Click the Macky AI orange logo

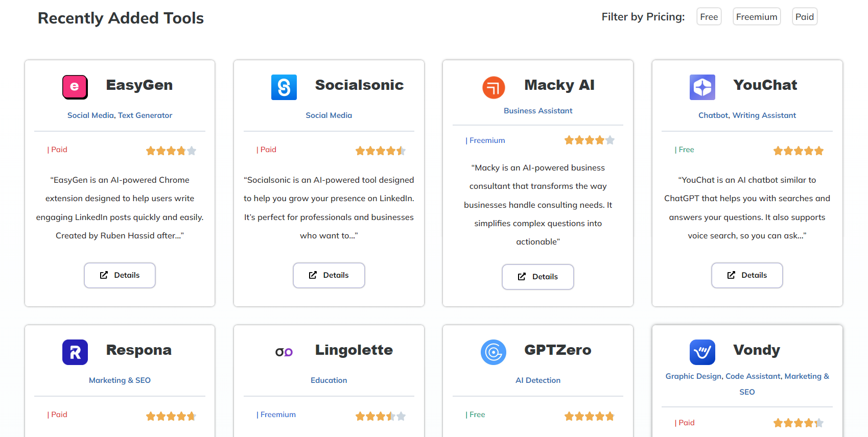pos(494,87)
